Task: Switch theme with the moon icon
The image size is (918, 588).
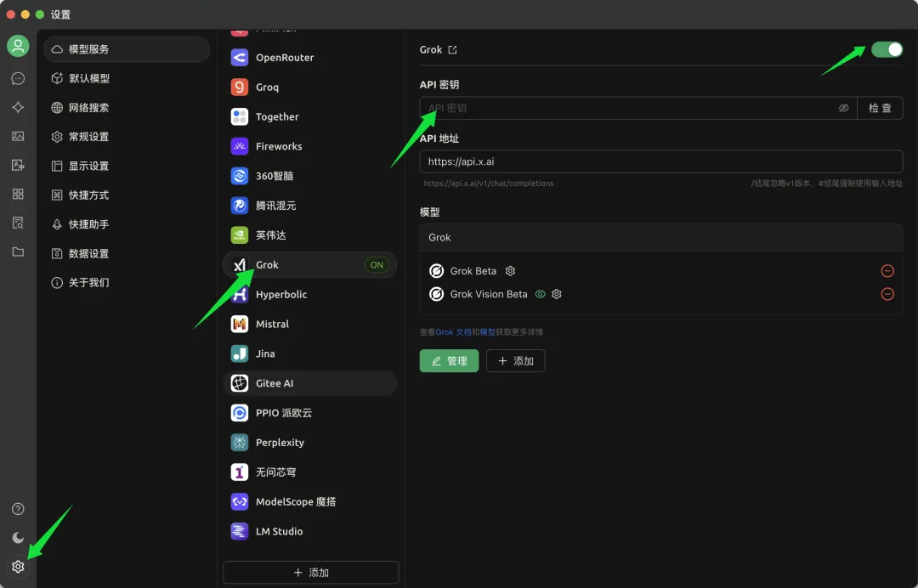Action: [x=18, y=538]
